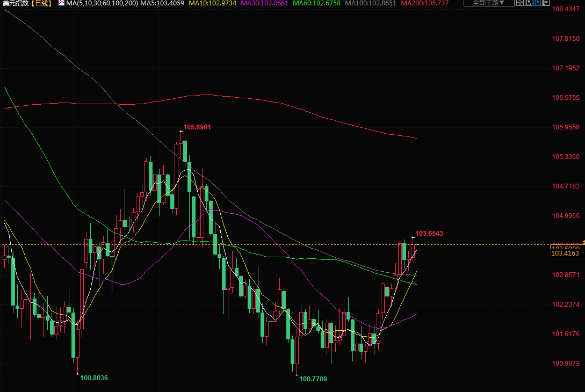Click the second icon right of 全部主题
The height and width of the screenshot is (392, 585).
coord(529,3)
